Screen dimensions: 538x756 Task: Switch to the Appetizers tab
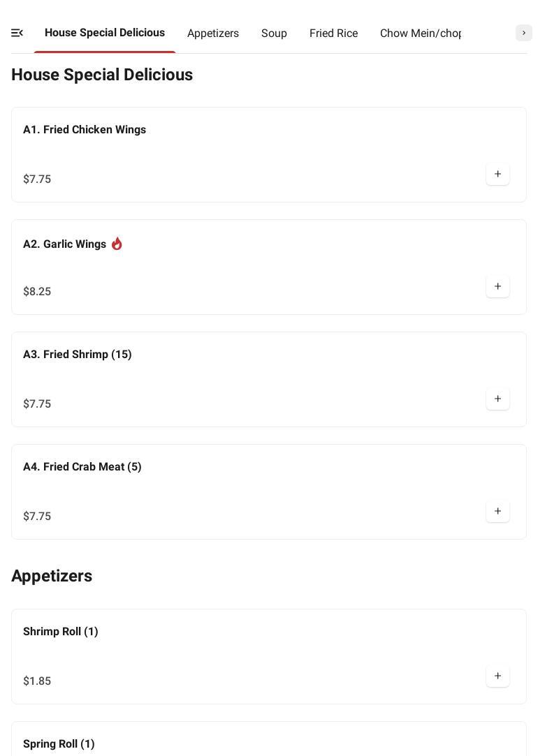(213, 34)
